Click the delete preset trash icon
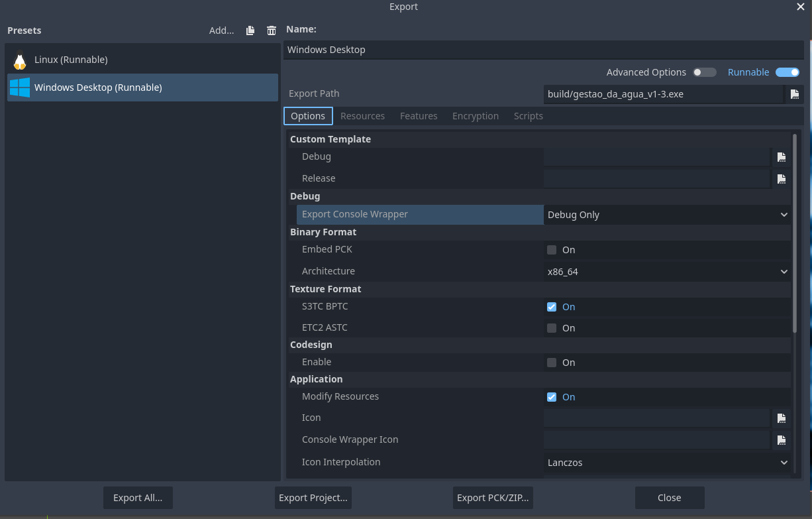The image size is (812, 519). [x=272, y=30]
